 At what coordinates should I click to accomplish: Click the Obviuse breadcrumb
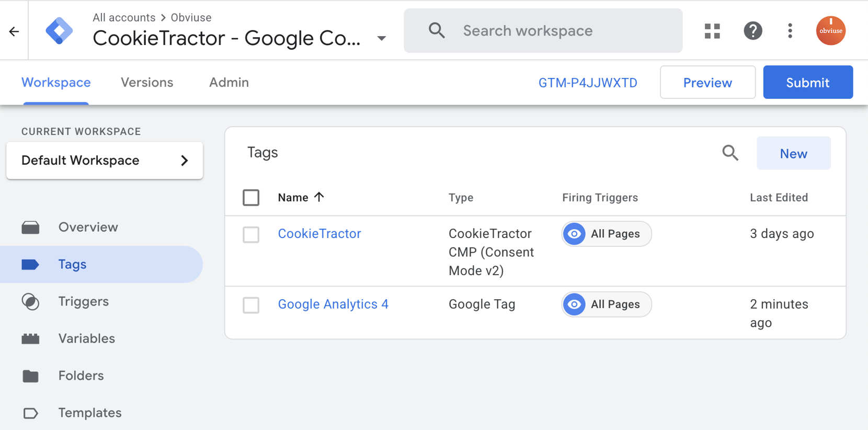(x=191, y=18)
